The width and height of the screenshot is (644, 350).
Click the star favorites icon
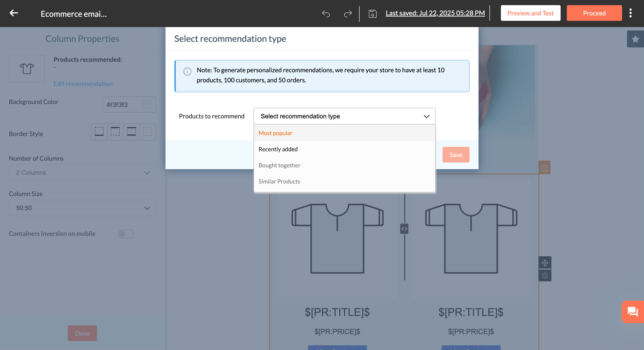coord(635,39)
